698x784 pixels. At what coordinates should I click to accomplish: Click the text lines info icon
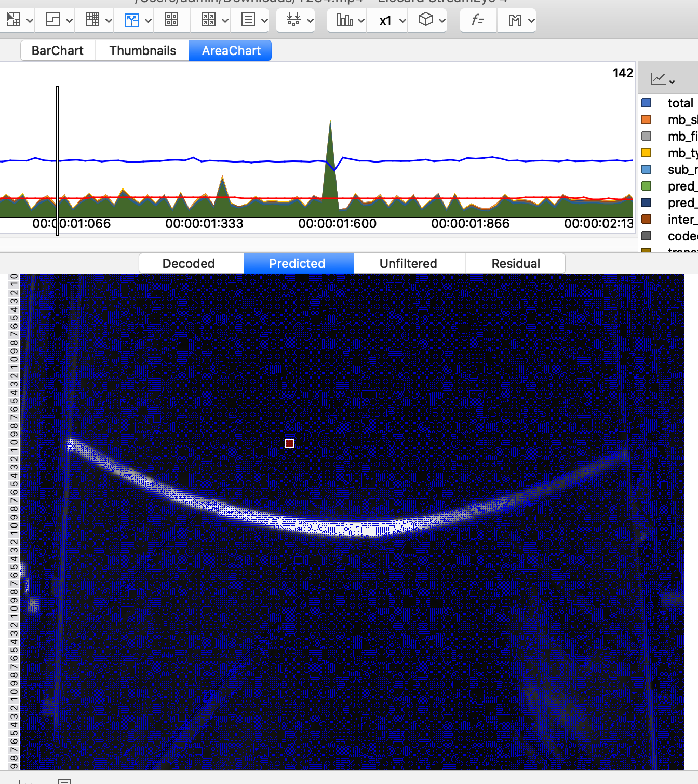coord(248,20)
